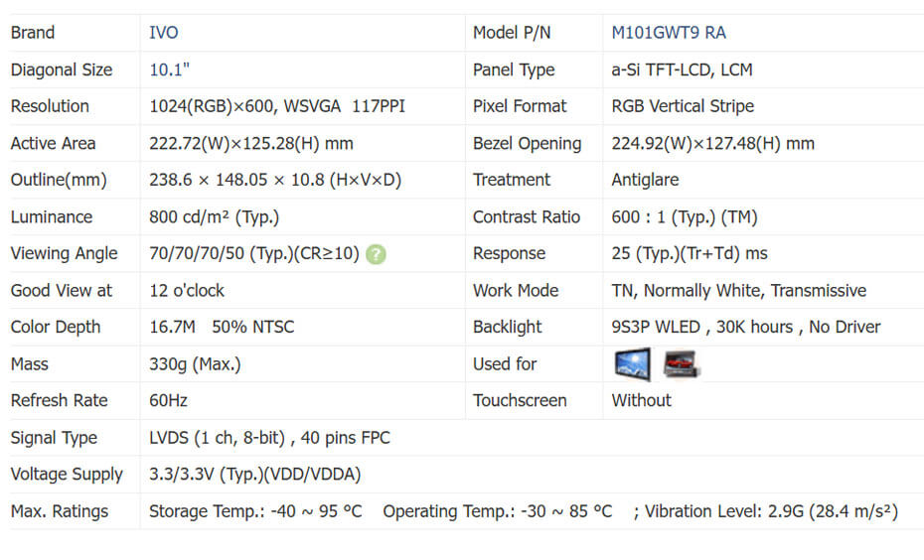Click the Bezel Opening dimensions value

coord(712,143)
